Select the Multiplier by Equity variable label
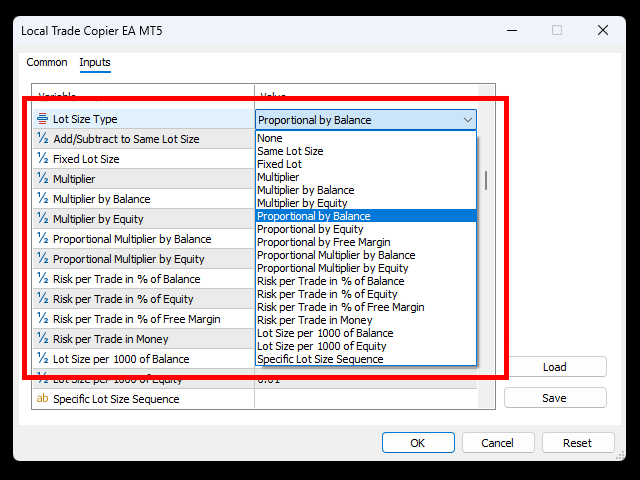 click(98, 219)
